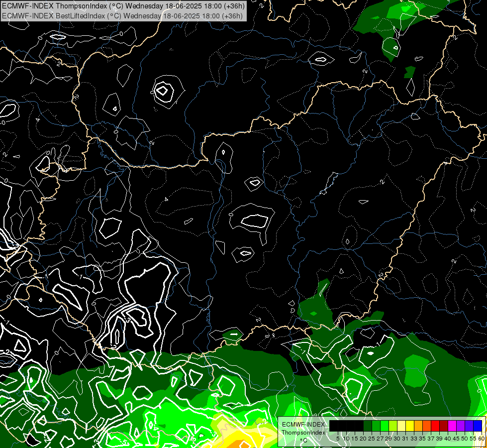Click the legend tick label 40
Viewport: 487px width, 448px height.
point(448,439)
